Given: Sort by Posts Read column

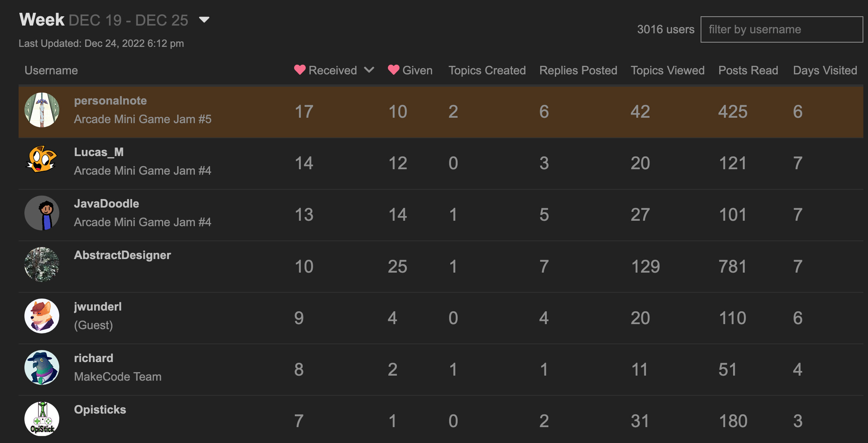Looking at the screenshot, I should click(748, 70).
